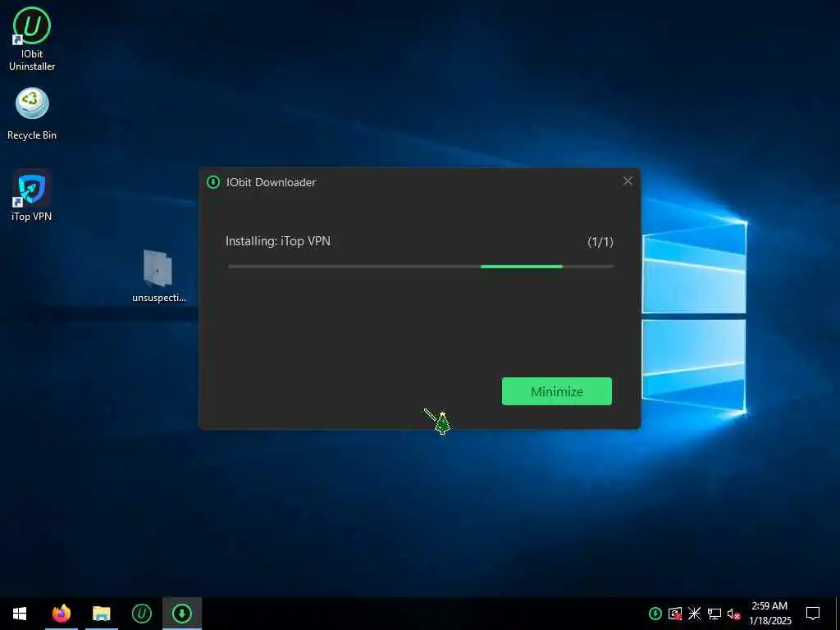Click the iTop VPN installation progress bar
Image resolution: width=840 pixels, height=630 pixels.
pyautogui.click(x=421, y=267)
